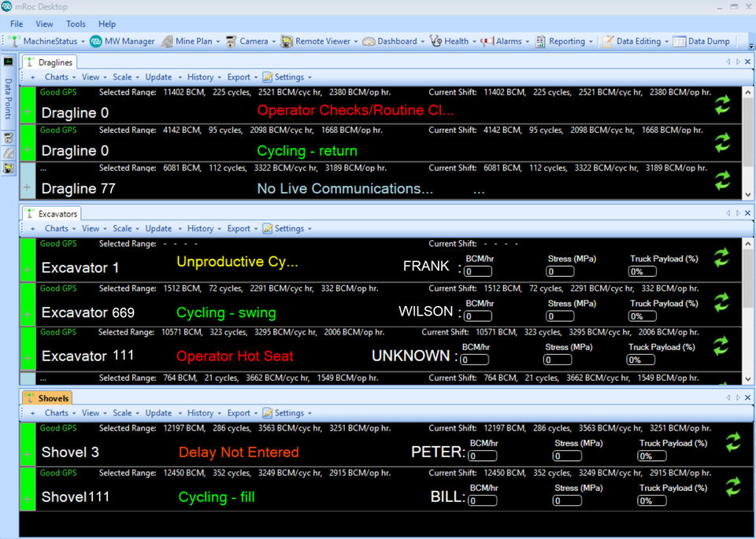Expand the first Dragline 0 row plus

click(x=28, y=112)
